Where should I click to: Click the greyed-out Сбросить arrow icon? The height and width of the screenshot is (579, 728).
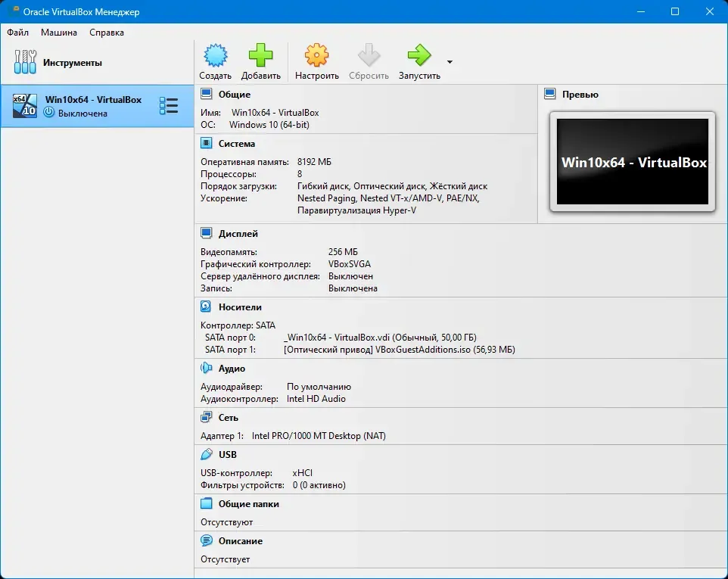(x=369, y=55)
